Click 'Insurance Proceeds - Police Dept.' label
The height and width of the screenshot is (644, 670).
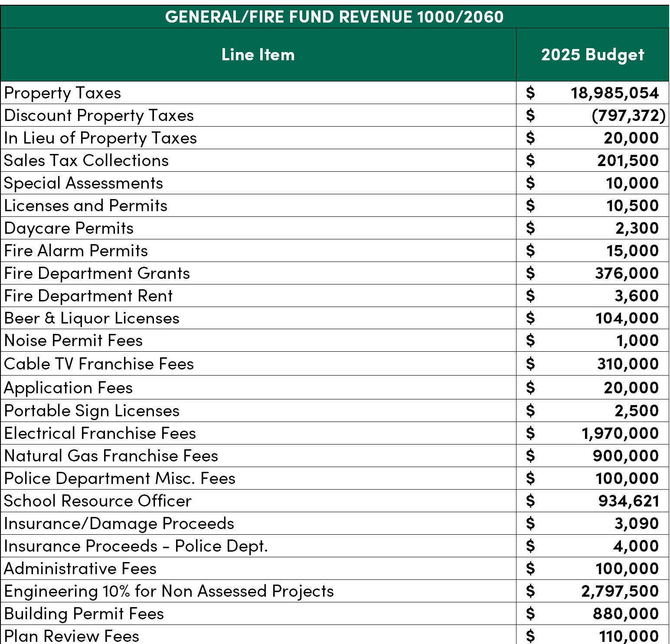[136, 546]
